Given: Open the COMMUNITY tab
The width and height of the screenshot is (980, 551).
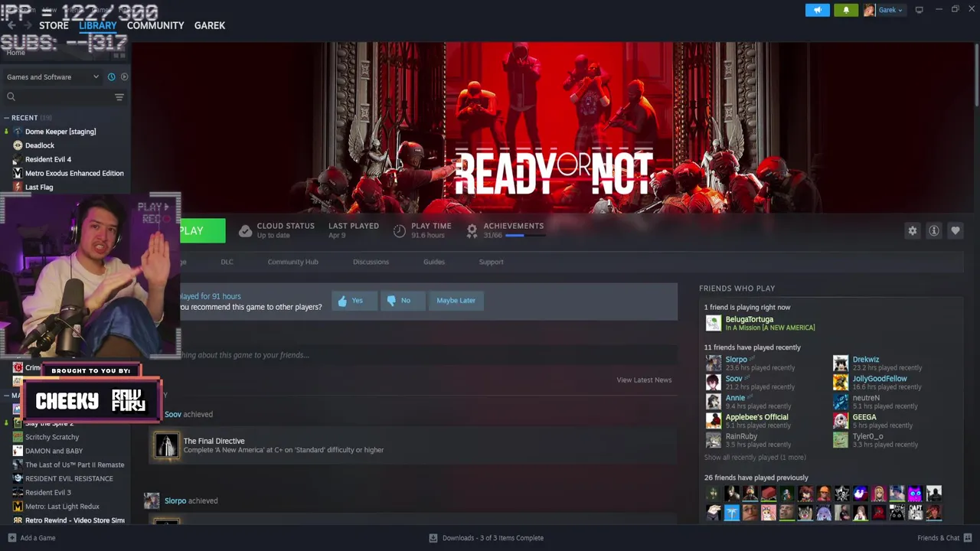Looking at the screenshot, I should coord(155,25).
